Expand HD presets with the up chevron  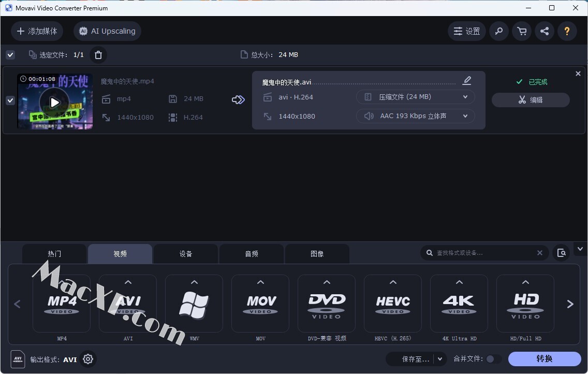pos(525,282)
